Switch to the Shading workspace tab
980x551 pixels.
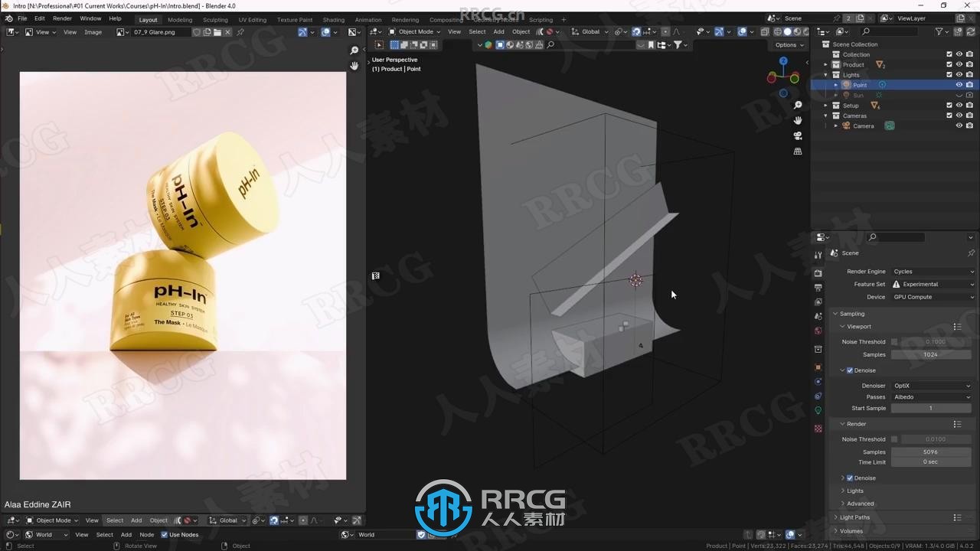pos(333,20)
